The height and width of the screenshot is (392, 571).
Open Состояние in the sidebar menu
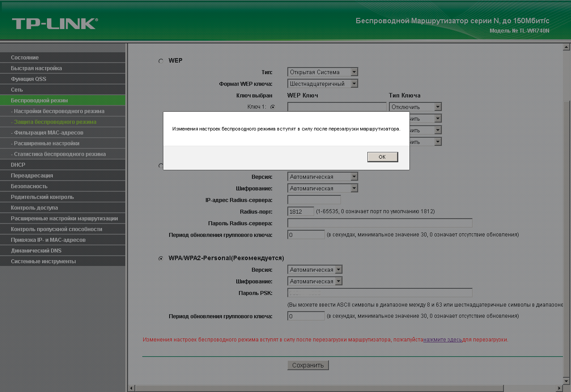click(63, 58)
